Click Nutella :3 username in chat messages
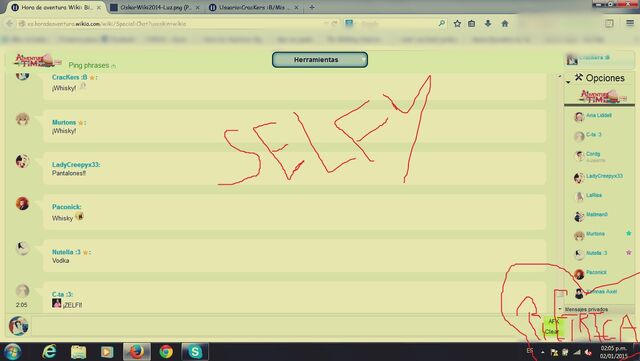This screenshot has height=361, width=640. [66, 252]
